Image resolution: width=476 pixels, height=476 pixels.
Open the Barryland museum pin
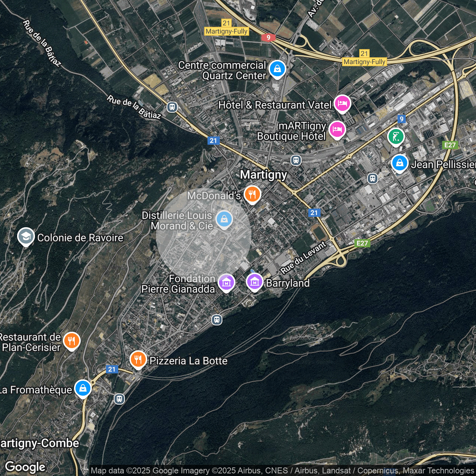[x=254, y=282]
